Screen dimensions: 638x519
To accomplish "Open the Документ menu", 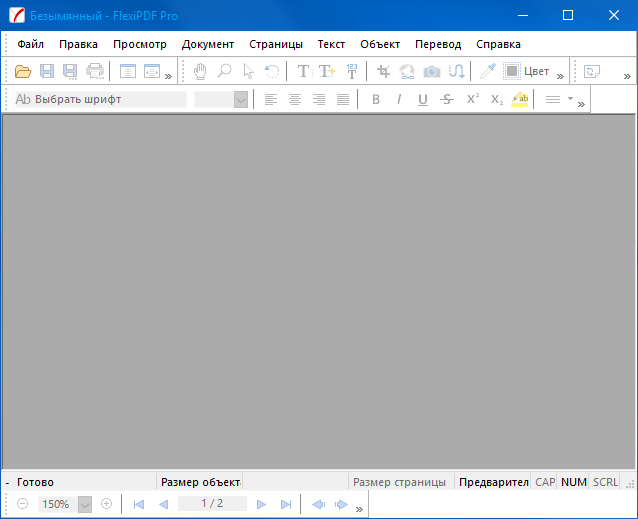I will 208,44.
